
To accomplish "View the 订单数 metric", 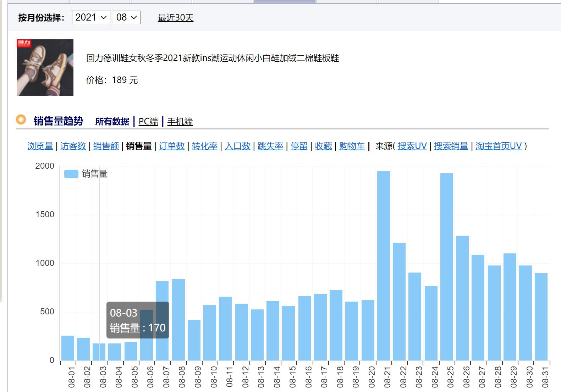I will click(172, 146).
